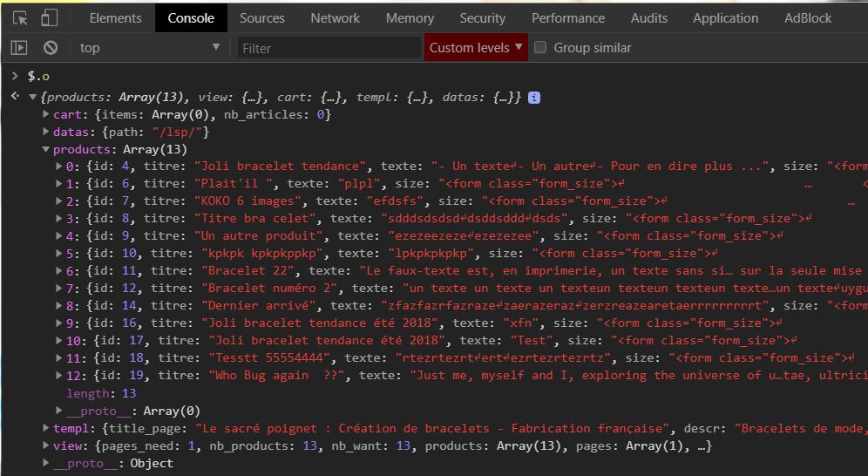Screen dimensions: 868x476
Task: Expand the view object entry
Action: pos(46,445)
